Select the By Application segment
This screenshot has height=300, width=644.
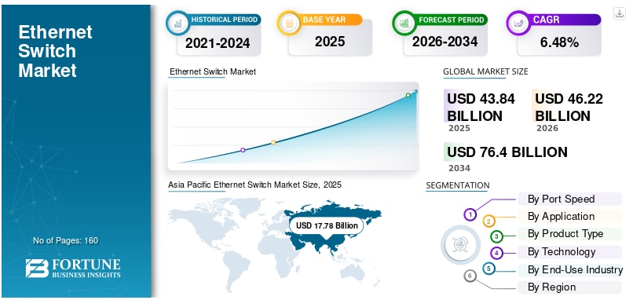[569, 216]
